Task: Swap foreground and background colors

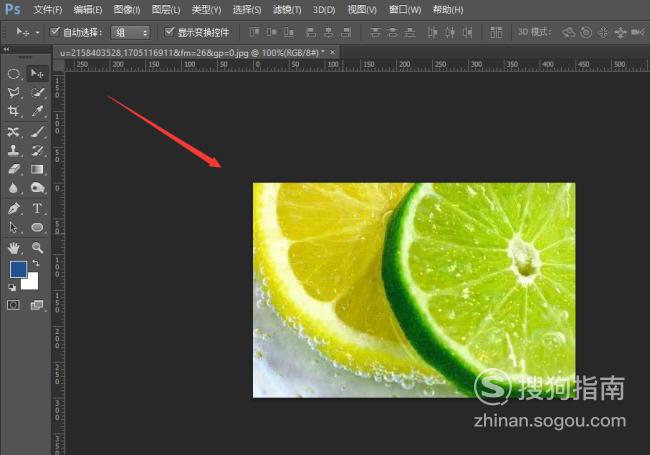Action: (36, 263)
